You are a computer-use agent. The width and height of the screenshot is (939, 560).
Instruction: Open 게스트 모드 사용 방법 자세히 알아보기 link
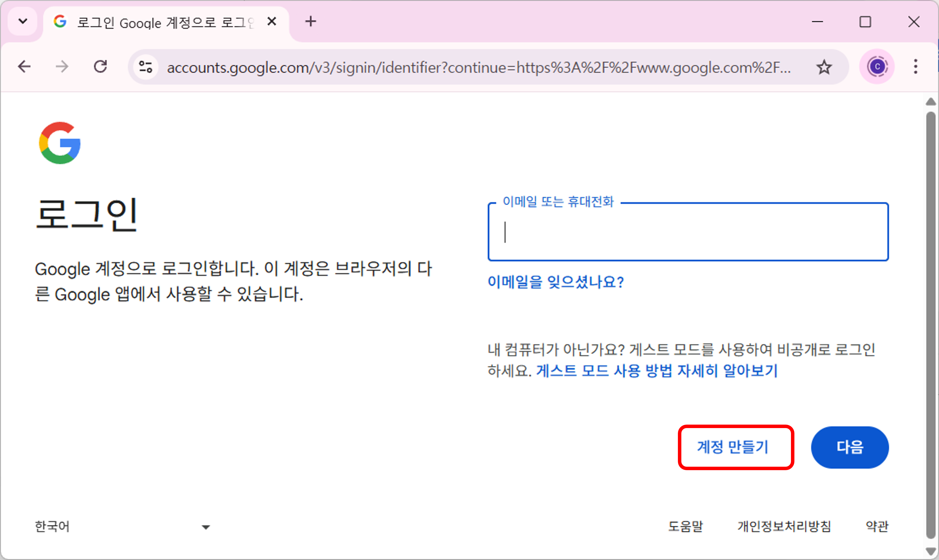tap(656, 370)
